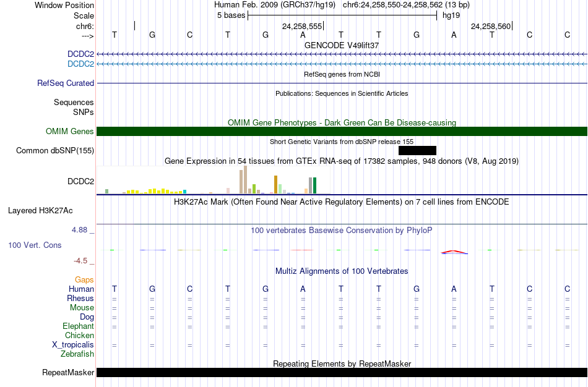Select the Zebrafish alignment row label
This screenshot has width=588, height=387.
(77, 354)
